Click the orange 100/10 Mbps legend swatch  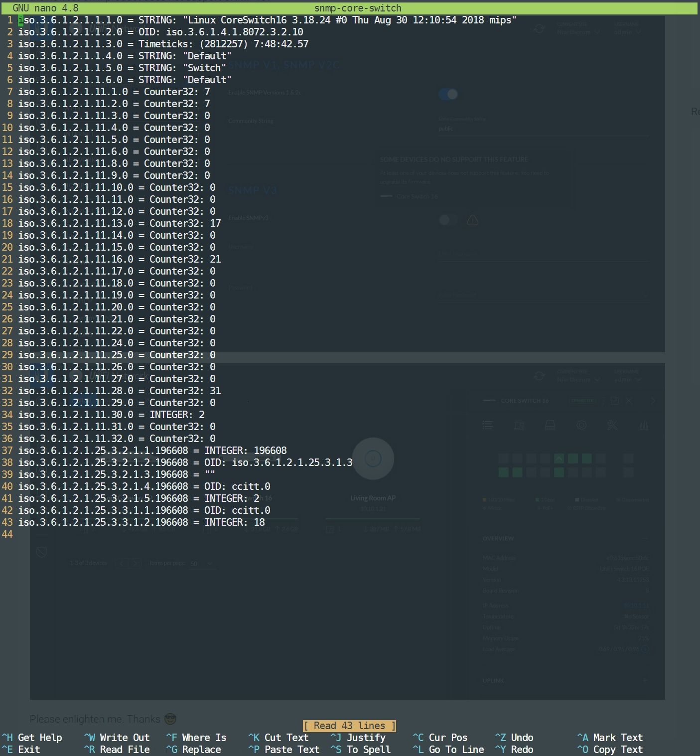484,499
